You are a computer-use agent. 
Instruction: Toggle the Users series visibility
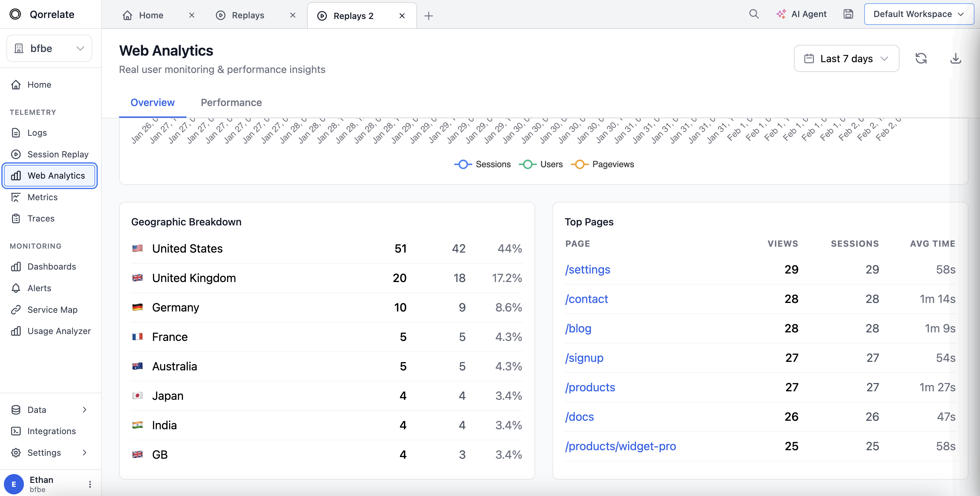click(541, 164)
